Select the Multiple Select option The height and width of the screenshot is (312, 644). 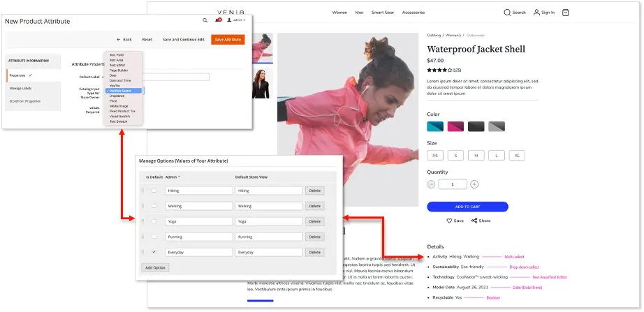click(x=123, y=91)
